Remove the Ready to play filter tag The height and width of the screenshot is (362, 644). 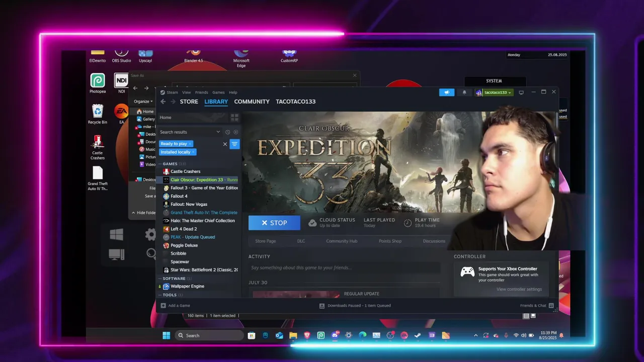[x=190, y=144]
